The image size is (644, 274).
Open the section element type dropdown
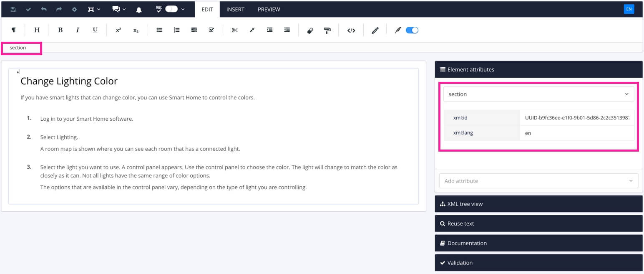538,94
